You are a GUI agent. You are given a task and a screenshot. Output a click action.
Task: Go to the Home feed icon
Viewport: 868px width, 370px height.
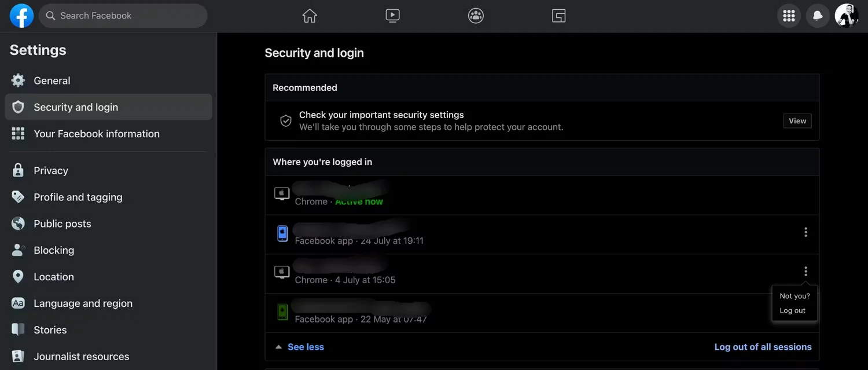point(310,16)
